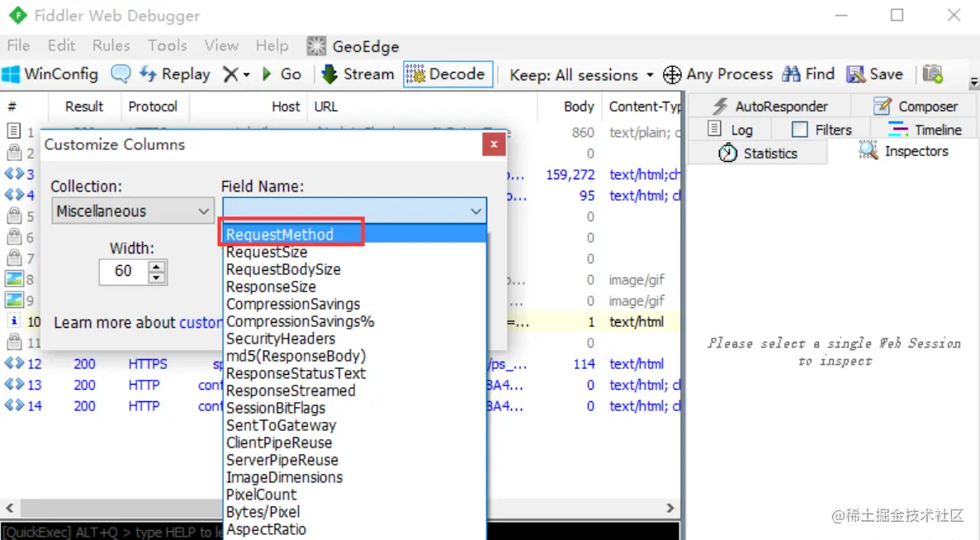Viewport: 980px width, 540px height.
Task: Click the Field Name combo box arrow
Action: (x=476, y=211)
